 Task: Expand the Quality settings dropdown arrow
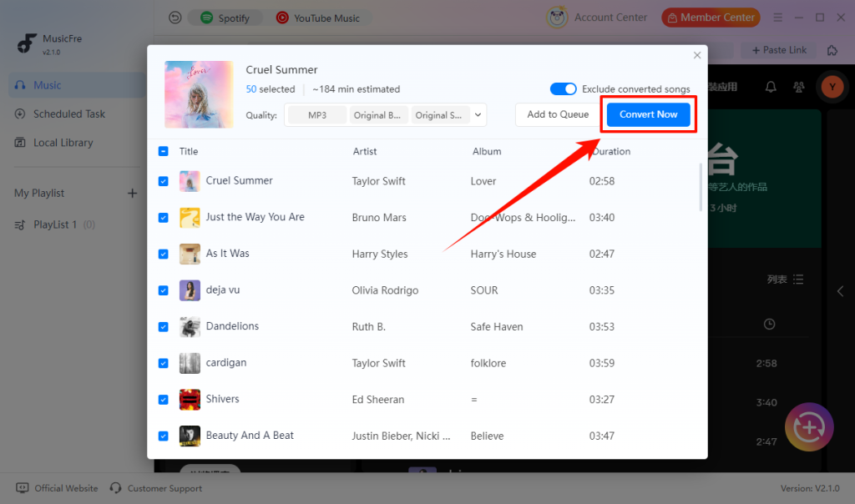click(478, 115)
